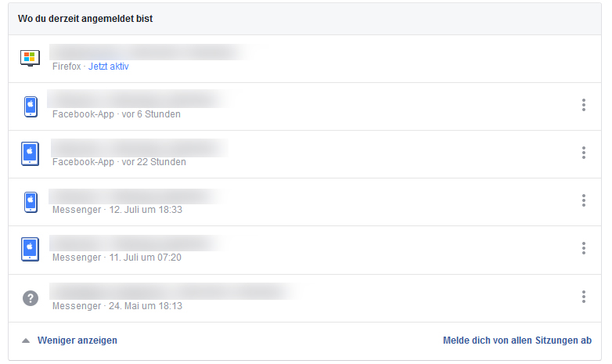Click the tablet icon for the 11. Juli session
Screen dimensions: 612x364
[30, 250]
